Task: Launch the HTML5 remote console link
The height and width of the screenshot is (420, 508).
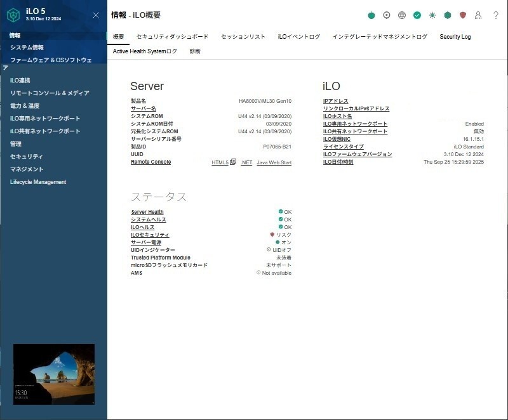Action: pyautogui.click(x=220, y=162)
